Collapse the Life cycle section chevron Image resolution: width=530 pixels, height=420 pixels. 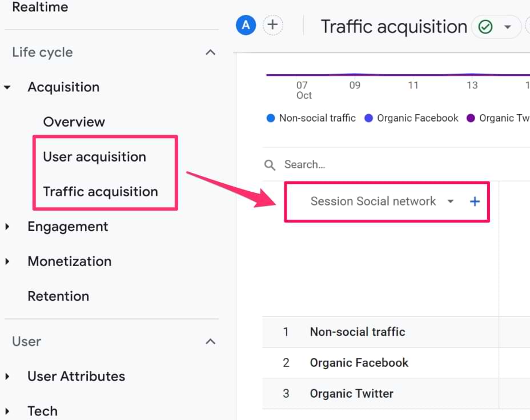pyautogui.click(x=210, y=52)
